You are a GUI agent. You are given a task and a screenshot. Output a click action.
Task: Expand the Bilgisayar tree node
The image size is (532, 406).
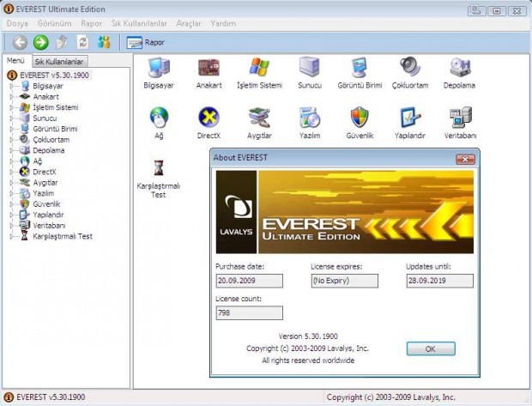11,86
